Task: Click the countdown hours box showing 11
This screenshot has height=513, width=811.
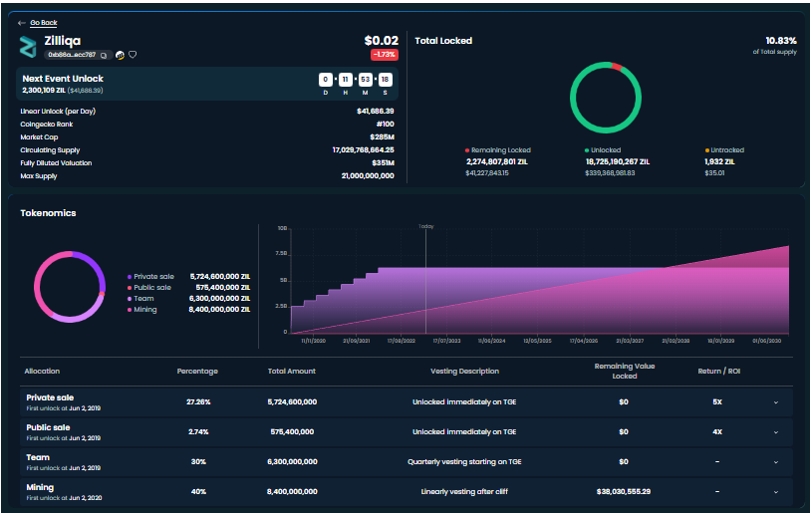Action: 346,80
